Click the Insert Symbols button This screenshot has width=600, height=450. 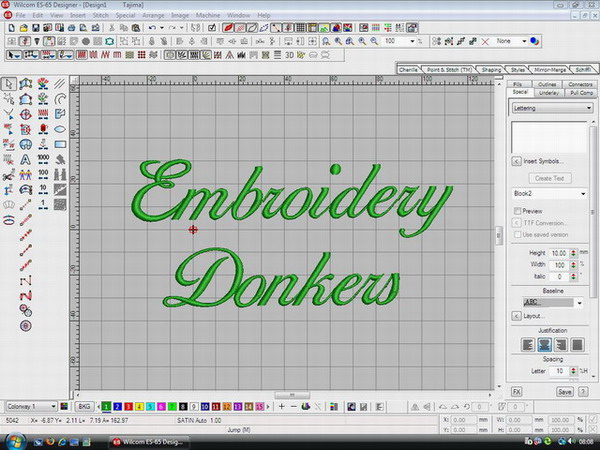point(540,160)
